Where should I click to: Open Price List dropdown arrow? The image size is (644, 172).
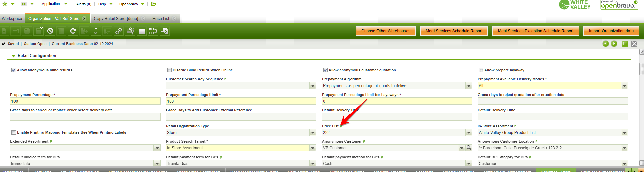click(x=469, y=133)
